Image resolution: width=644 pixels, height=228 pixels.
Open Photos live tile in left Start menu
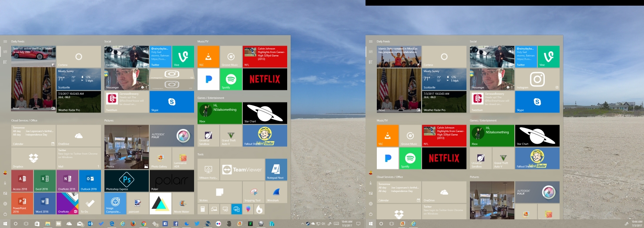point(127,147)
